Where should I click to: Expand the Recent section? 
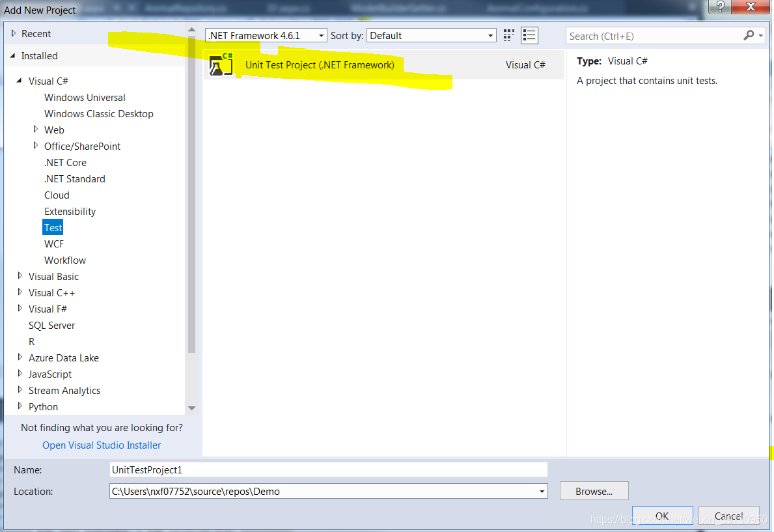pyautogui.click(x=14, y=33)
